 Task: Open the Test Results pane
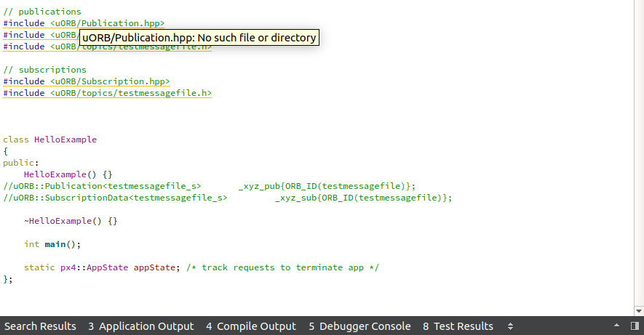point(458,326)
